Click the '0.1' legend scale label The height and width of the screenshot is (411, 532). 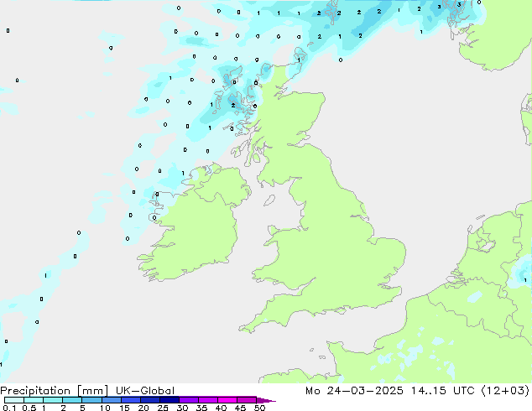point(9,408)
